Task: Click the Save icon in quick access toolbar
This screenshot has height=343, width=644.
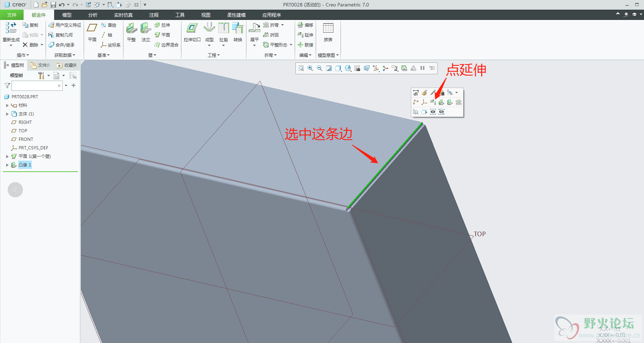Action: point(53,5)
